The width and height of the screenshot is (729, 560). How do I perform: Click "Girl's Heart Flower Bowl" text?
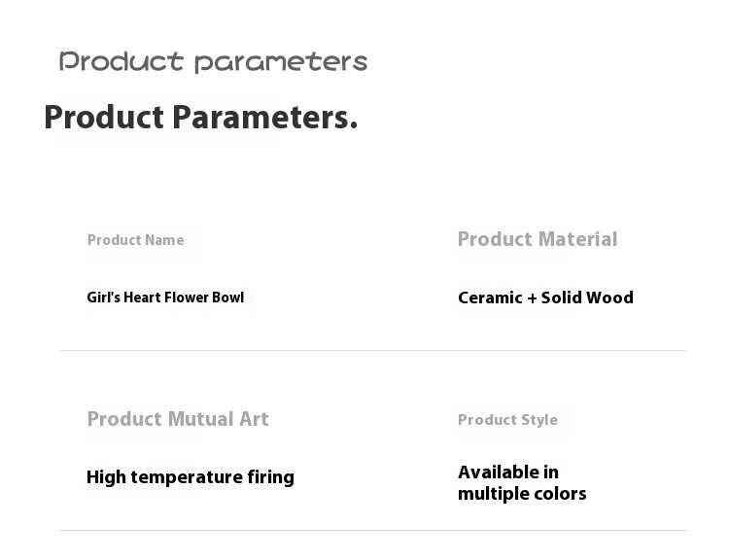point(165,297)
